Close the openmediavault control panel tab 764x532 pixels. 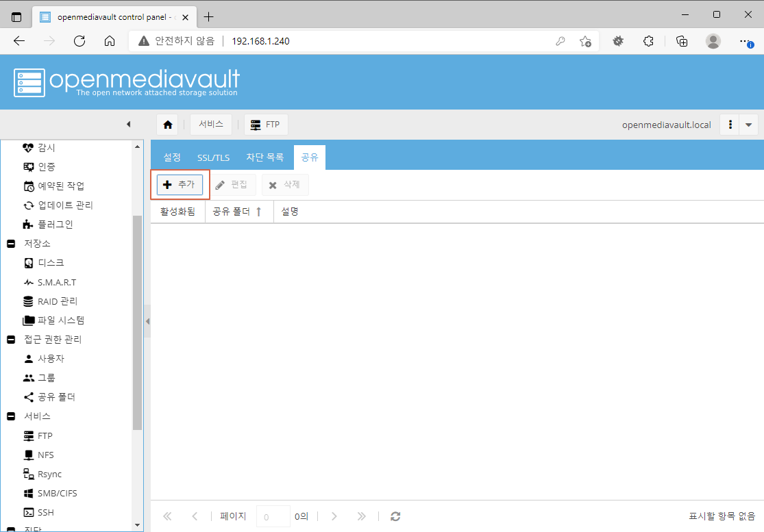[185, 17]
